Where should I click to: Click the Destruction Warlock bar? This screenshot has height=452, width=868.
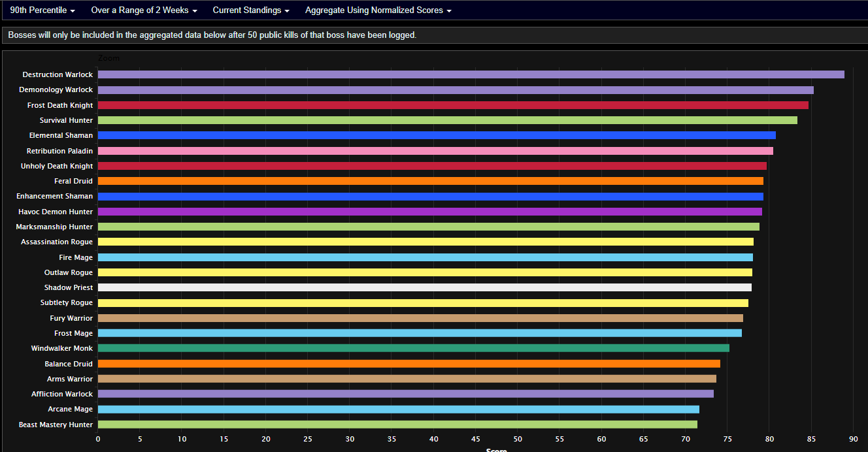point(471,74)
